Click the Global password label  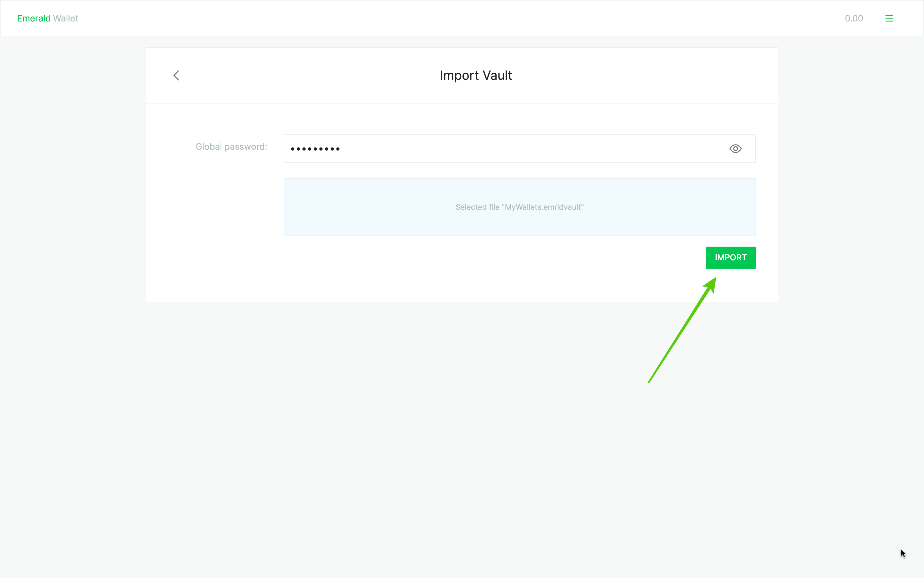pos(231,147)
